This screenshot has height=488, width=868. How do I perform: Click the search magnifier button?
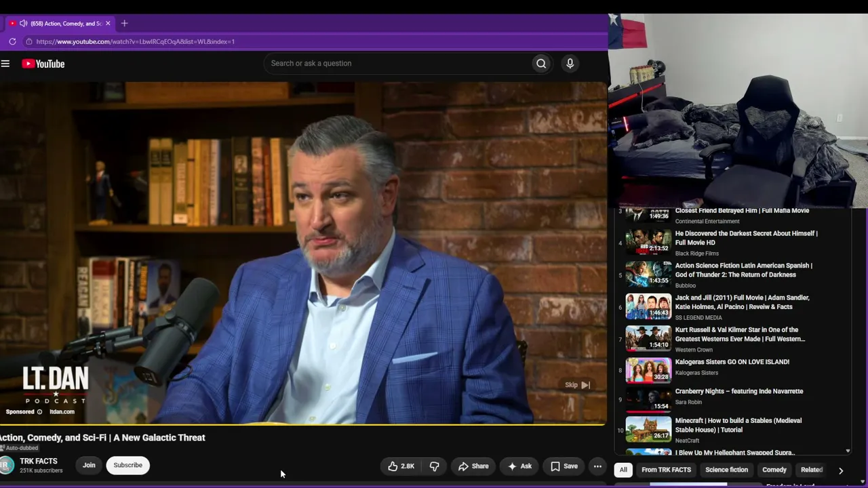click(541, 64)
